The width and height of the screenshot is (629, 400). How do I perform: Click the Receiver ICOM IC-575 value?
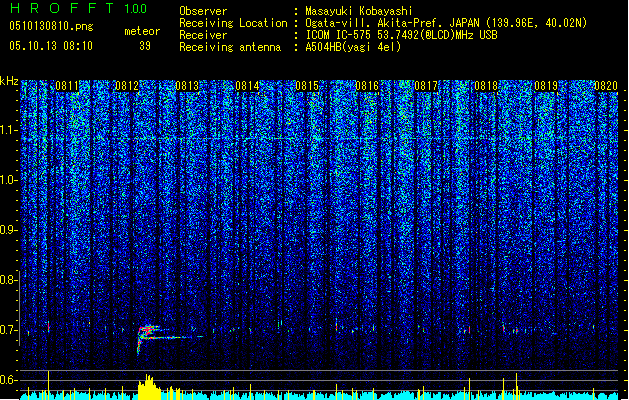click(401, 35)
